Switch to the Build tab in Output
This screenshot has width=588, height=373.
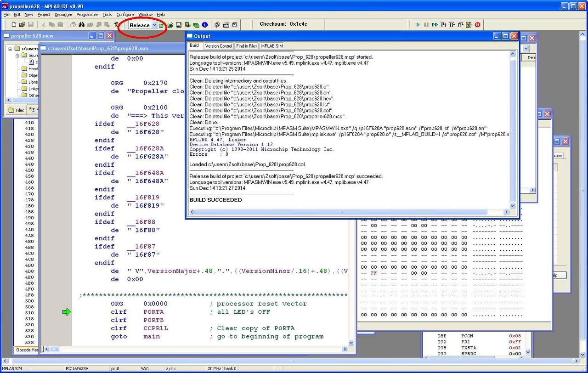(x=194, y=45)
